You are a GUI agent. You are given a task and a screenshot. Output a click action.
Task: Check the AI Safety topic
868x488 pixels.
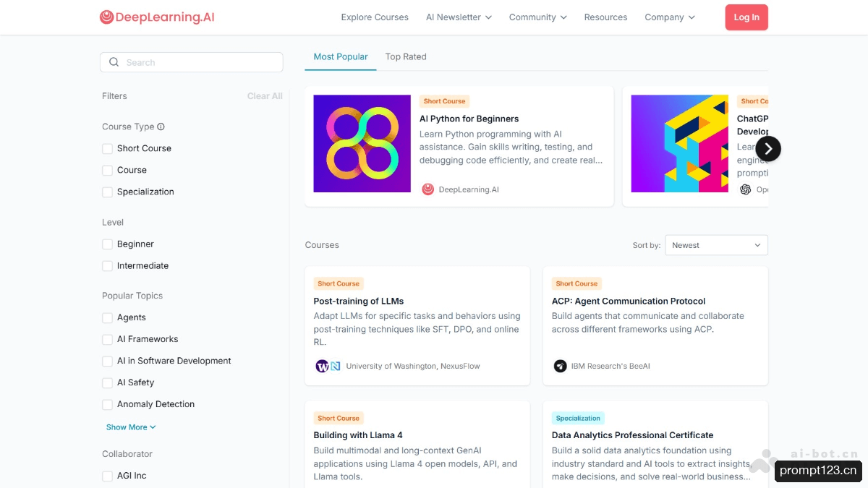pyautogui.click(x=108, y=383)
